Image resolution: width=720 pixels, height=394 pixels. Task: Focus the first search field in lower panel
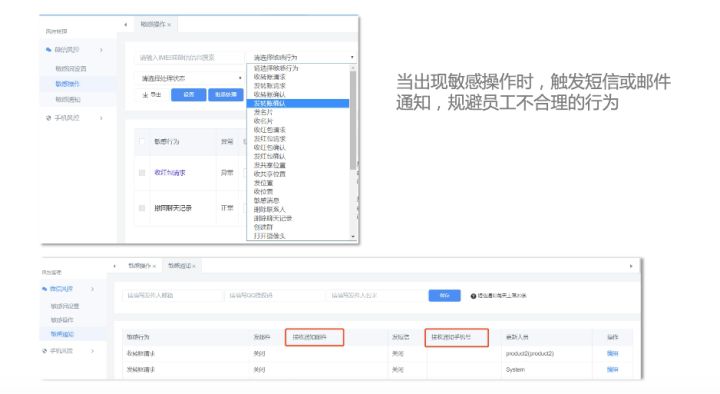(172, 296)
